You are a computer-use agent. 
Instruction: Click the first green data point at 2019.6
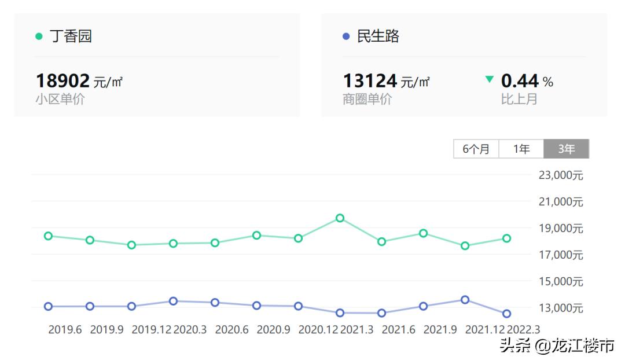(x=47, y=236)
